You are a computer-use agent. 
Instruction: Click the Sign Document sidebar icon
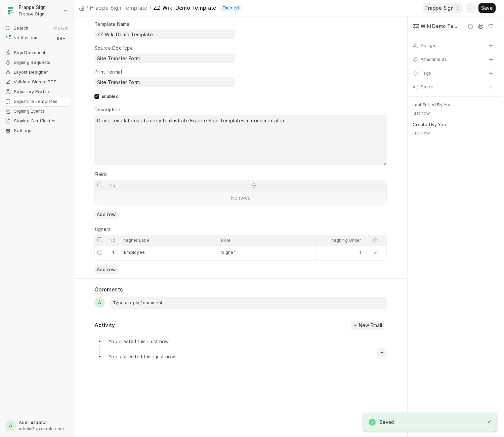[8, 53]
